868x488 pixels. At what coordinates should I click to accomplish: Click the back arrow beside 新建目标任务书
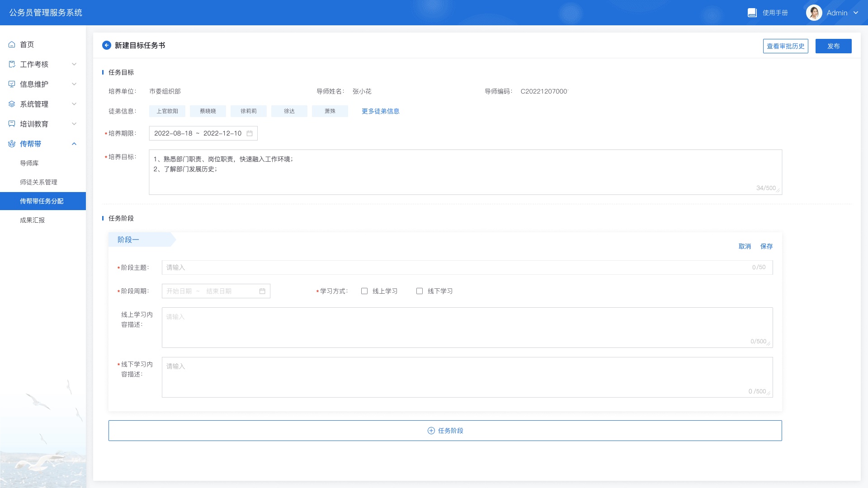(x=107, y=45)
